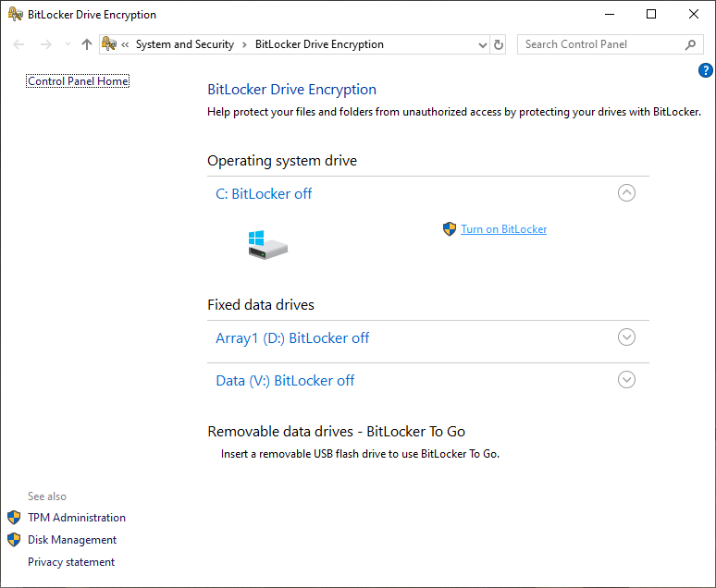Click 'Operating system drive' section heading
The height and width of the screenshot is (588, 716).
pos(282,161)
